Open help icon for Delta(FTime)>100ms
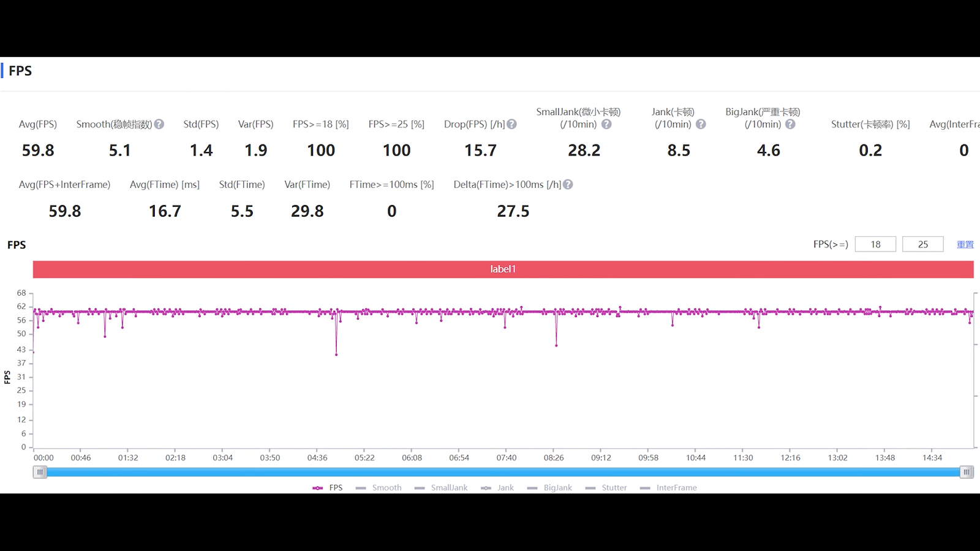980x551 pixels. (x=568, y=185)
